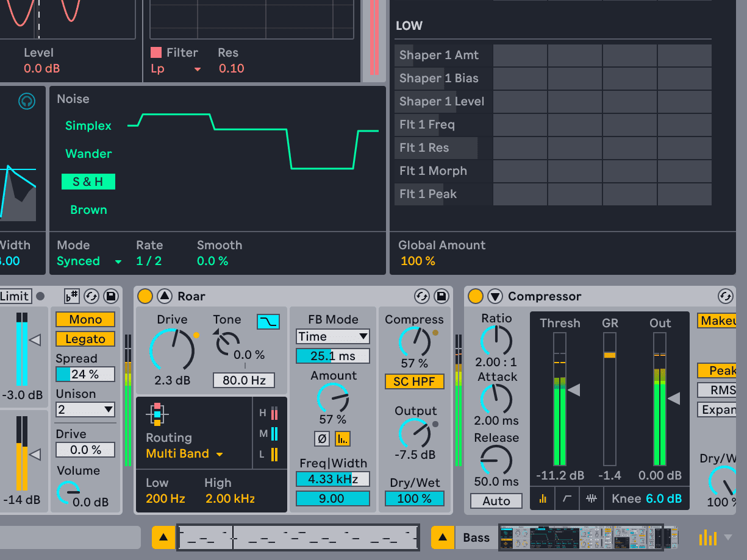The height and width of the screenshot is (560, 747).
Task: Click the Spread percentage slider
Action: (85, 374)
